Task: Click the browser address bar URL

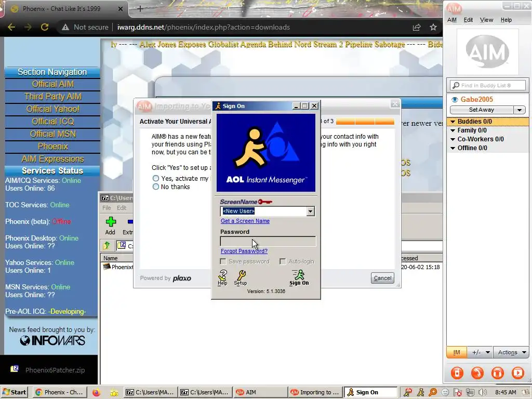Action: coord(204,27)
